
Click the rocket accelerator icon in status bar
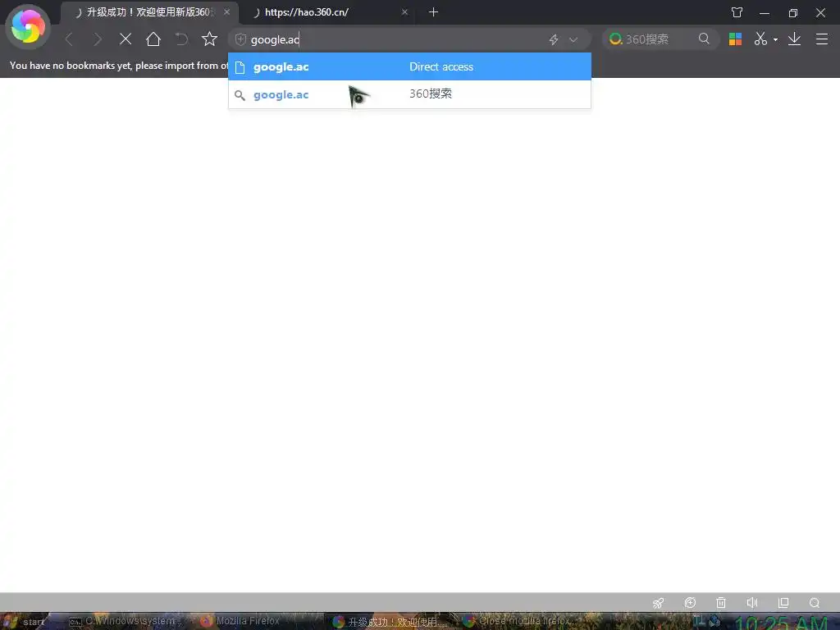coord(659,603)
